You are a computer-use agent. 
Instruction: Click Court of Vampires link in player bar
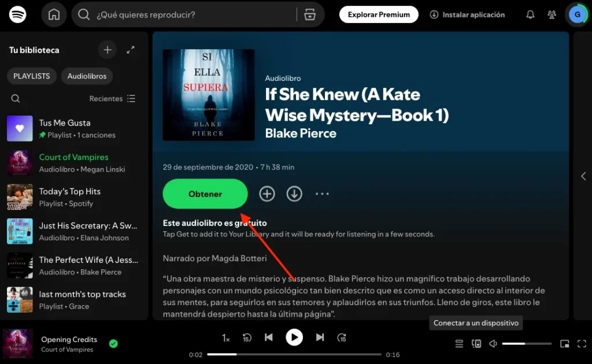(67, 350)
